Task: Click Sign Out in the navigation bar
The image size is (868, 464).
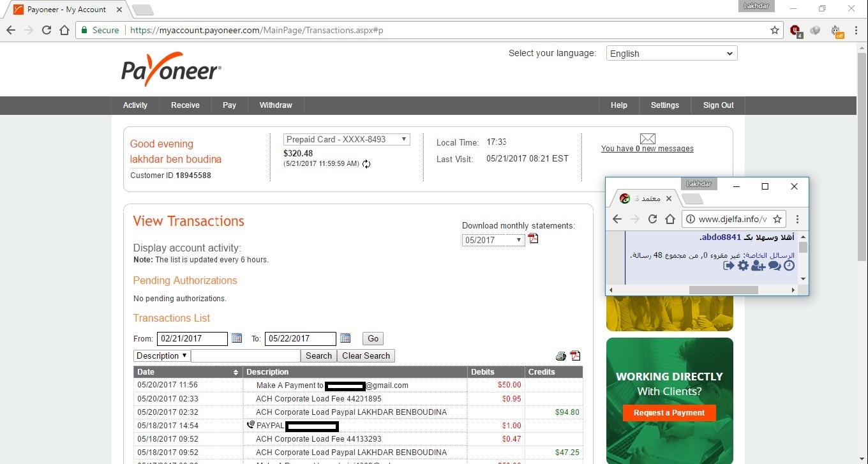Action: (x=719, y=105)
